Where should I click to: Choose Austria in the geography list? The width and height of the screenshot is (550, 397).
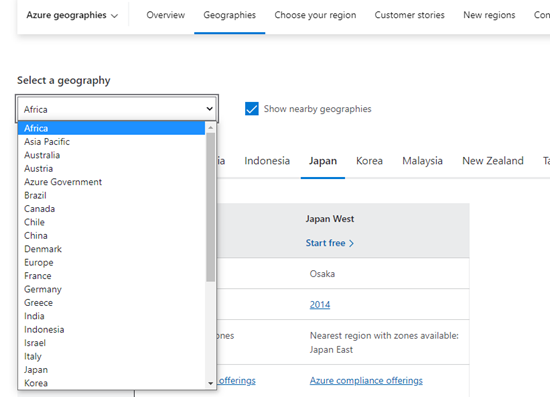tap(111, 169)
